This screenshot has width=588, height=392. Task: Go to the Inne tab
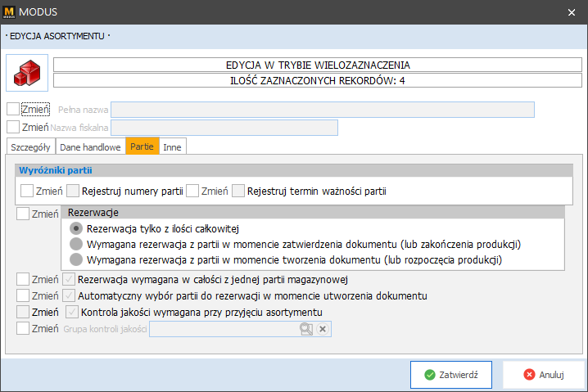pos(173,146)
